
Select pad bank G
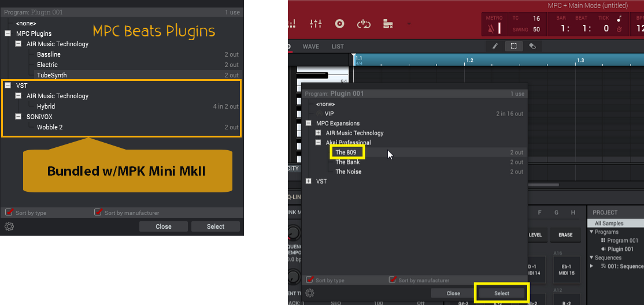pos(557,213)
